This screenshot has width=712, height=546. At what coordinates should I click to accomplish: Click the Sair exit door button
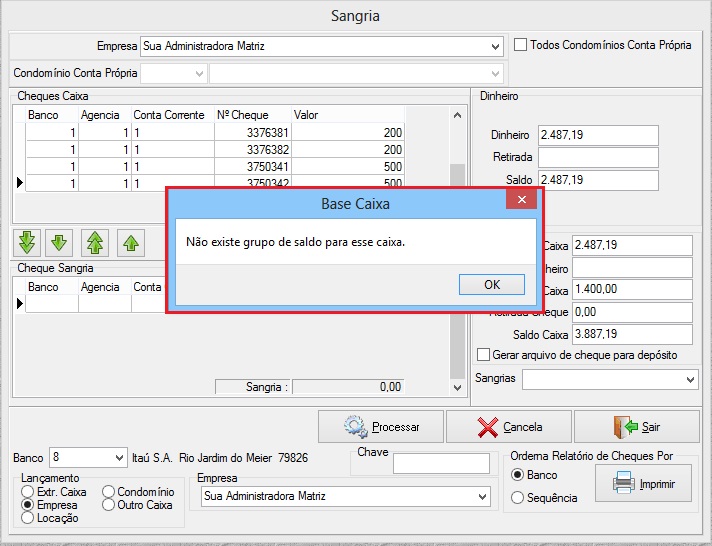636,427
